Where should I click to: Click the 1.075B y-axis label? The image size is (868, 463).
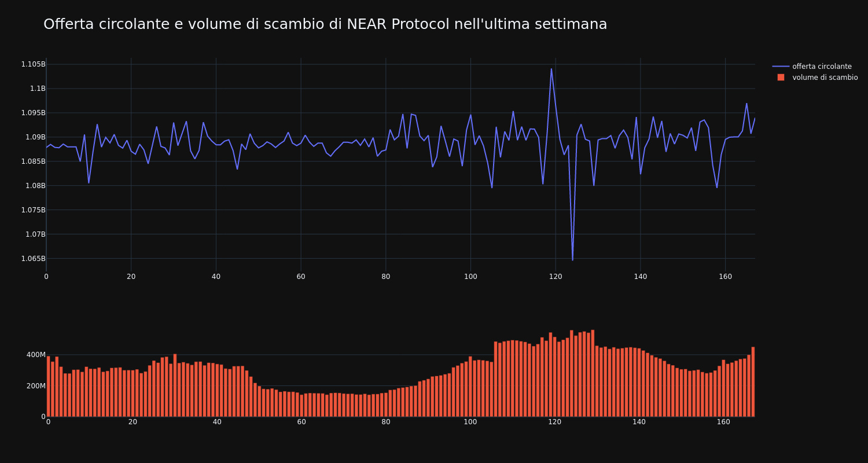click(33, 210)
